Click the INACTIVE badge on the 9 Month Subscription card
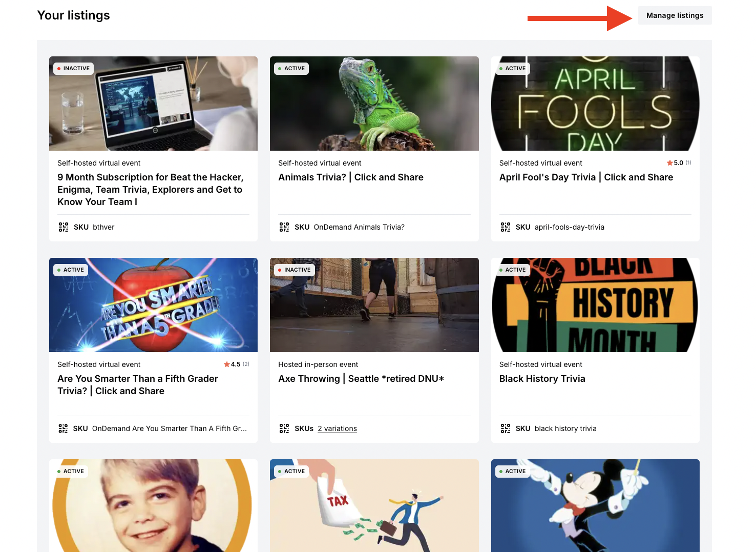The width and height of the screenshot is (756, 552). tap(73, 68)
